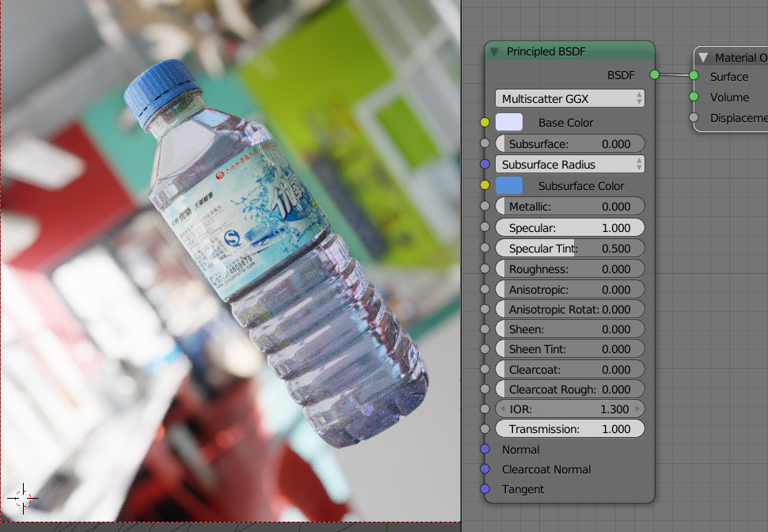Open the Subsurface Radius dropdown

pos(570,164)
